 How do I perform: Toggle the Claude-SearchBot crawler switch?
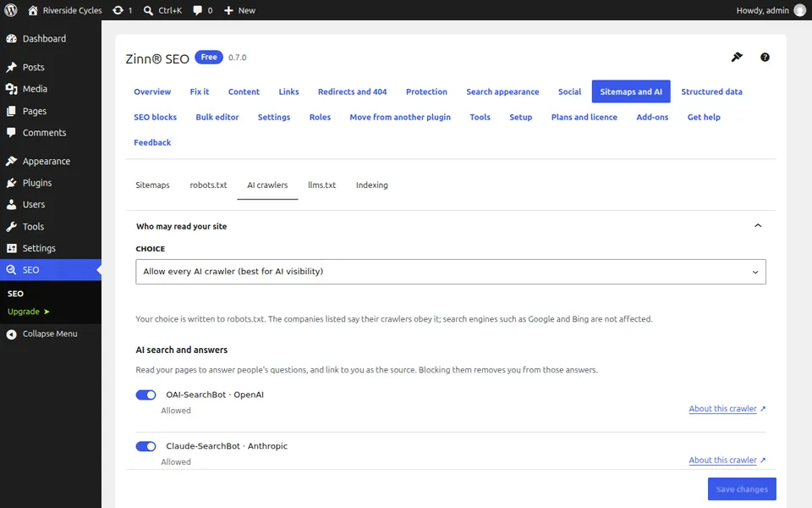pos(145,446)
